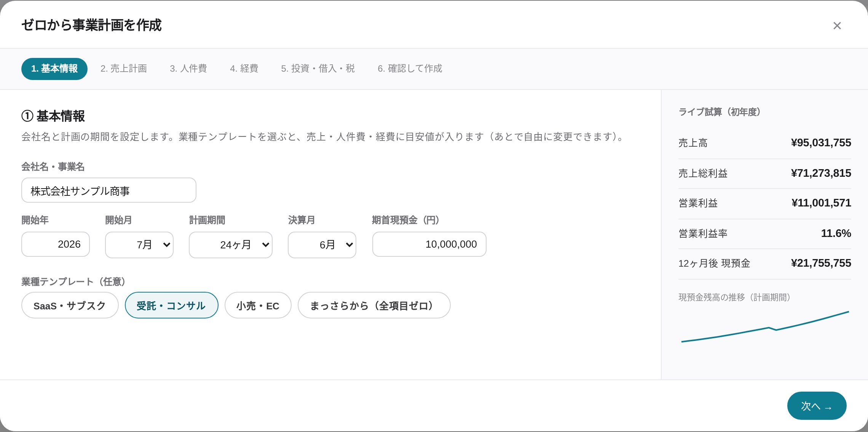Click the 営業利益 value ¥11,001,571

821,203
